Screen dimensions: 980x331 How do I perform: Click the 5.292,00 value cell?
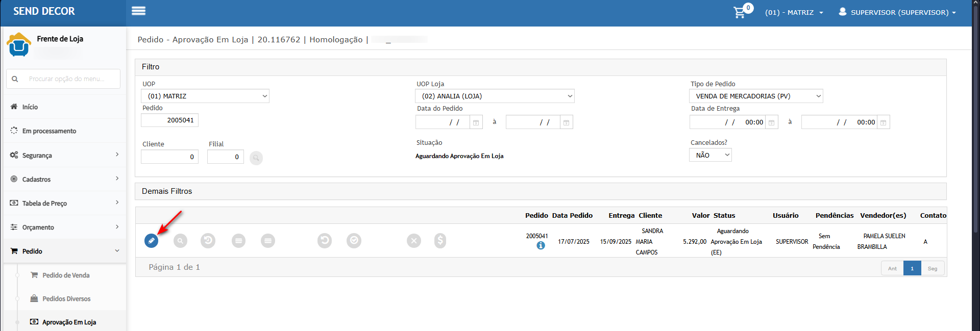(695, 242)
